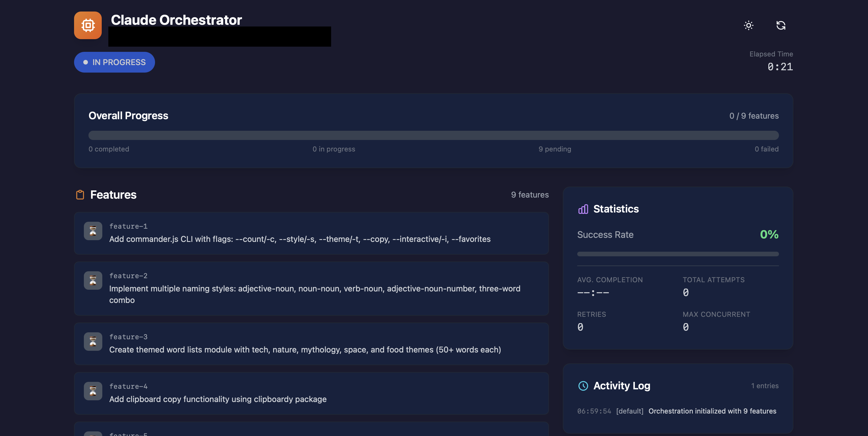Click the '0 completed' label
Image resolution: width=868 pixels, height=436 pixels.
109,149
